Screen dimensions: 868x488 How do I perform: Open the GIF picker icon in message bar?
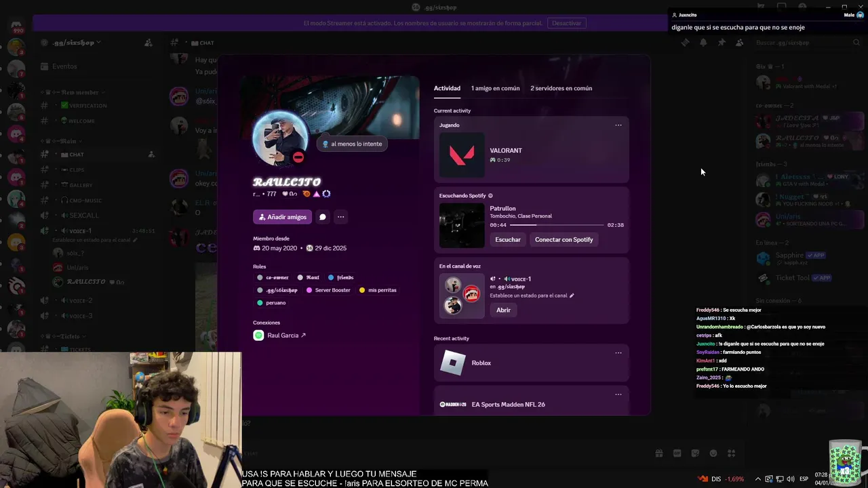tap(677, 453)
